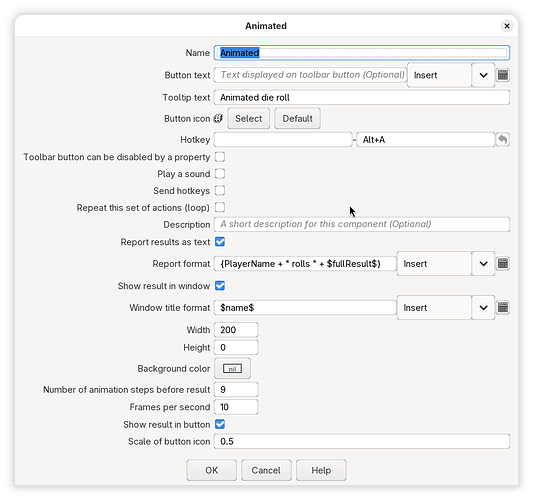Open the Background color picker
The height and width of the screenshot is (500, 533).
coord(233,368)
